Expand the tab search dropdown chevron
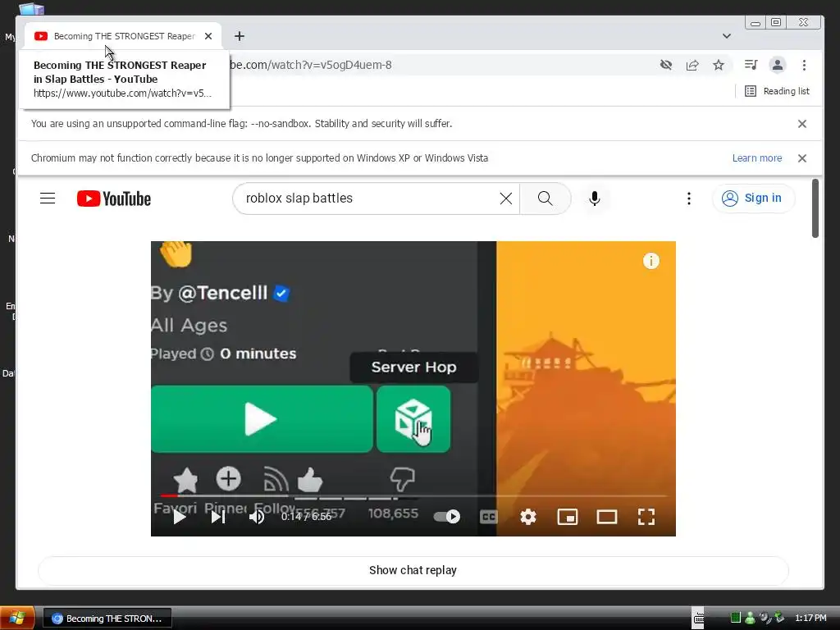The height and width of the screenshot is (630, 840). 727,36
